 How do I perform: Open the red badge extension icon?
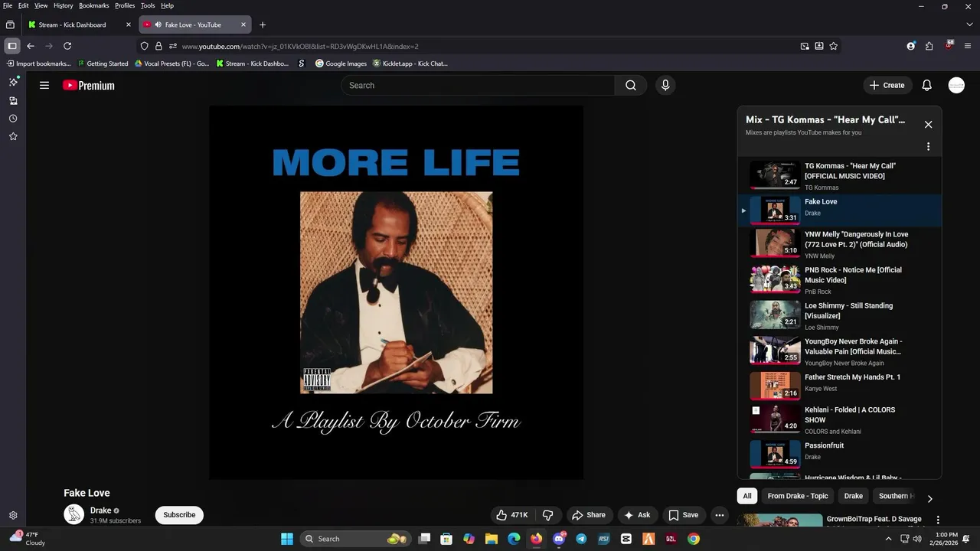949,45
